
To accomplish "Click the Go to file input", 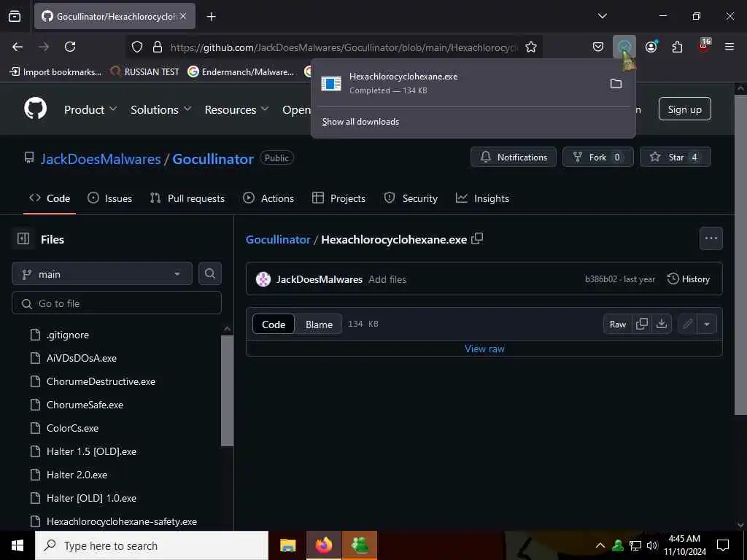I will (x=117, y=303).
